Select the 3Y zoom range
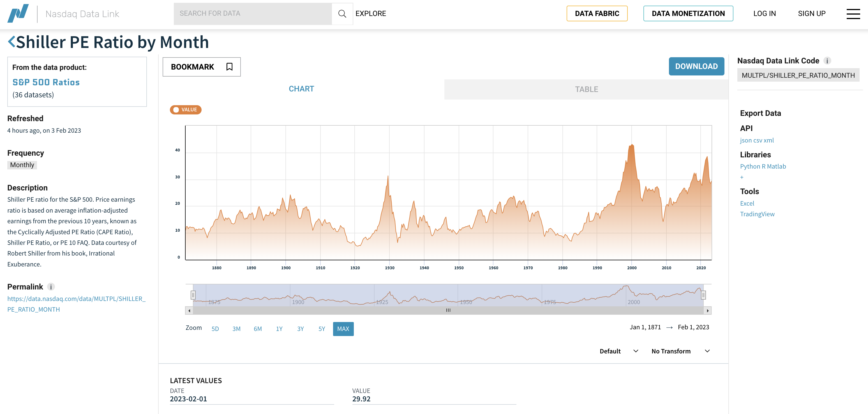Viewport: 868px width, 414px height. click(301, 329)
